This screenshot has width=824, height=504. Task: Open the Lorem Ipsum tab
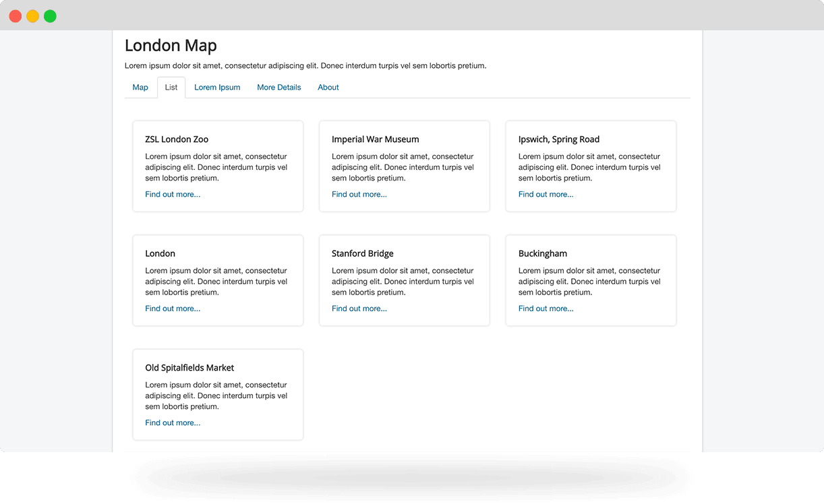[x=217, y=88]
